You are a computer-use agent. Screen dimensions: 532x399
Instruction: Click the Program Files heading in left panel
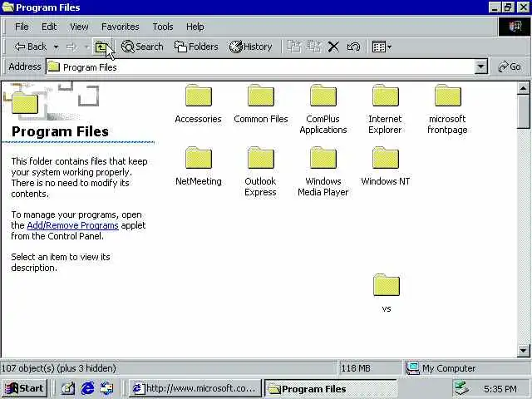60,131
